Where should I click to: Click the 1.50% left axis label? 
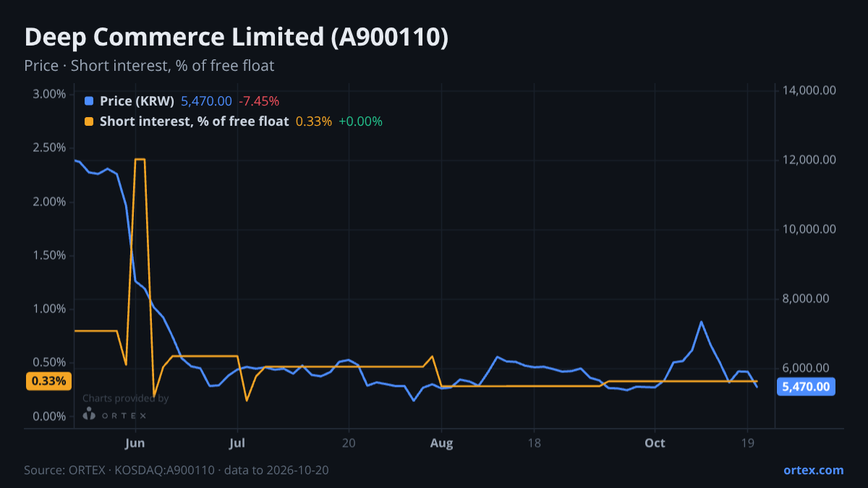tap(49, 255)
